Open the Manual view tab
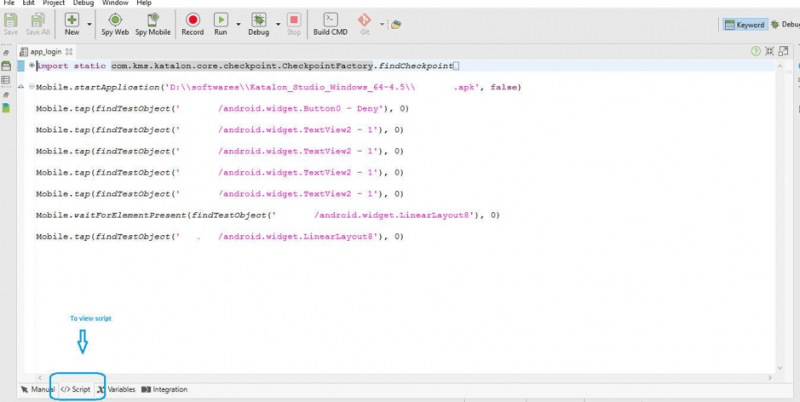 click(x=37, y=389)
